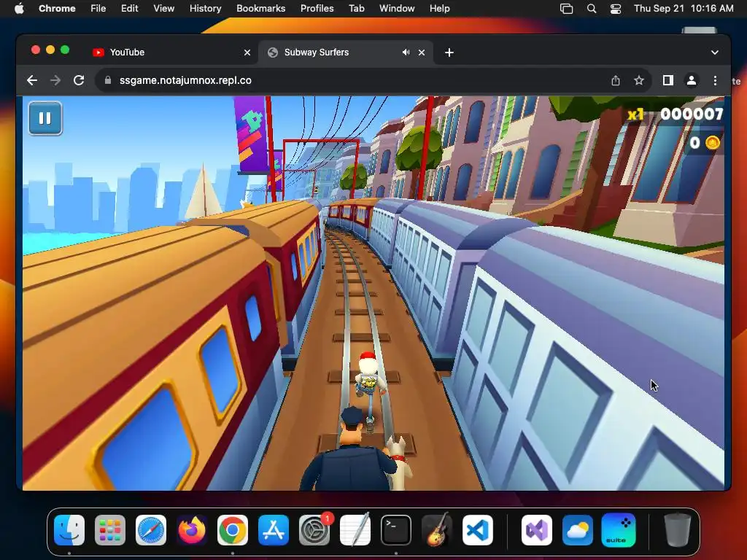The width and height of the screenshot is (747, 560).
Task: Pause the Subway Surfers game
Action: pyautogui.click(x=45, y=118)
